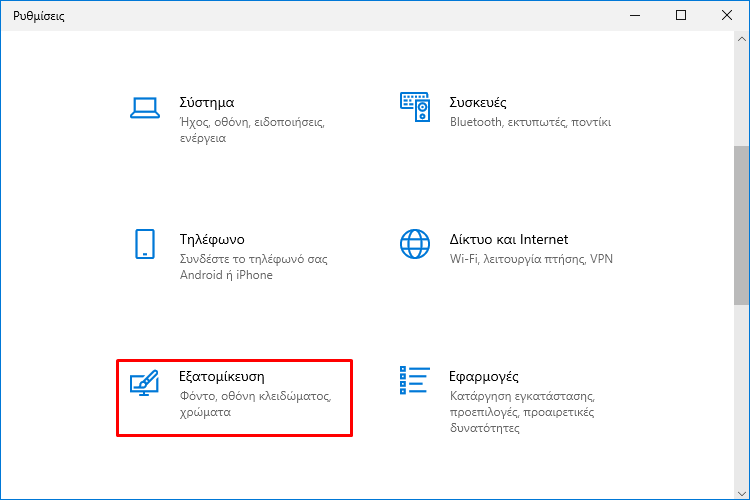Close the Ρυθμίσεις window

click(x=727, y=15)
